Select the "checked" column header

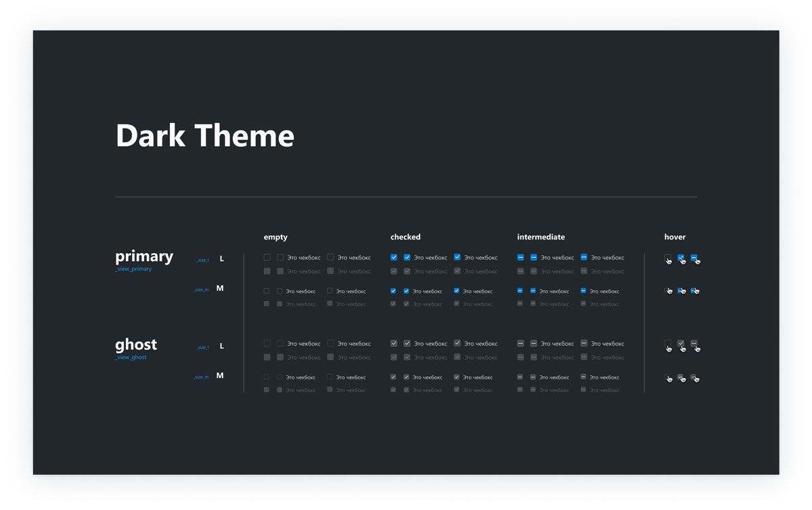(405, 237)
